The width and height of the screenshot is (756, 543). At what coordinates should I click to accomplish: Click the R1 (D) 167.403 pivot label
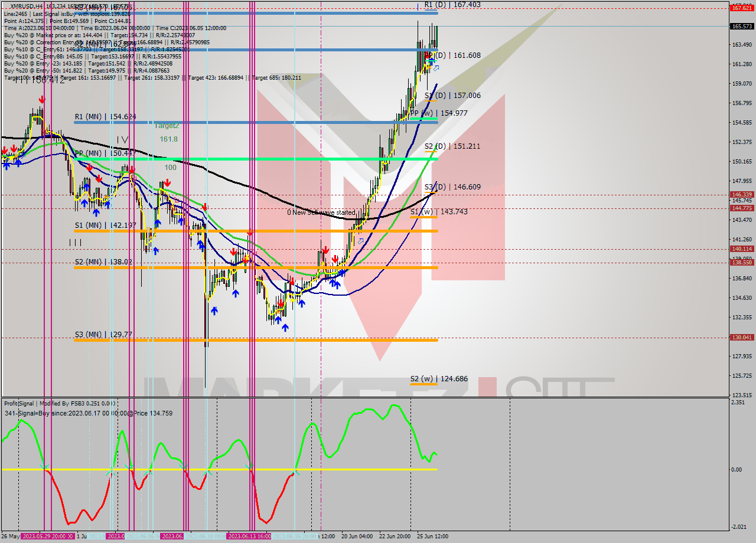coord(452,5)
